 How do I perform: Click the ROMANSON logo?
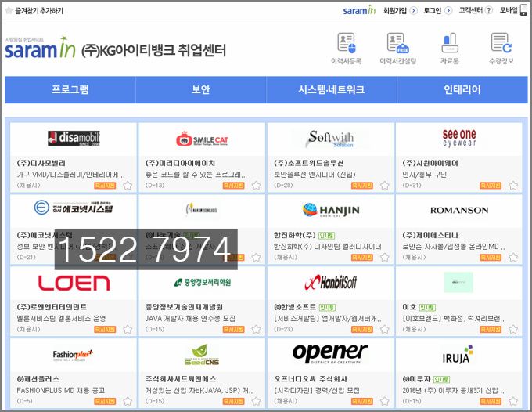(x=459, y=210)
